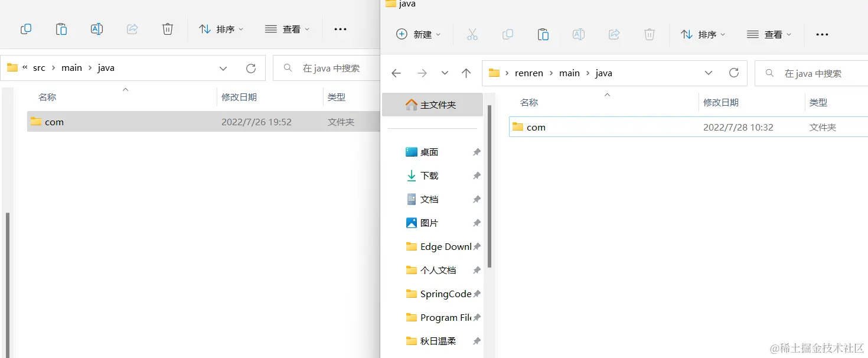The height and width of the screenshot is (358, 868).
Task: Expand address history dropdown in left window
Action: pyautogui.click(x=223, y=69)
